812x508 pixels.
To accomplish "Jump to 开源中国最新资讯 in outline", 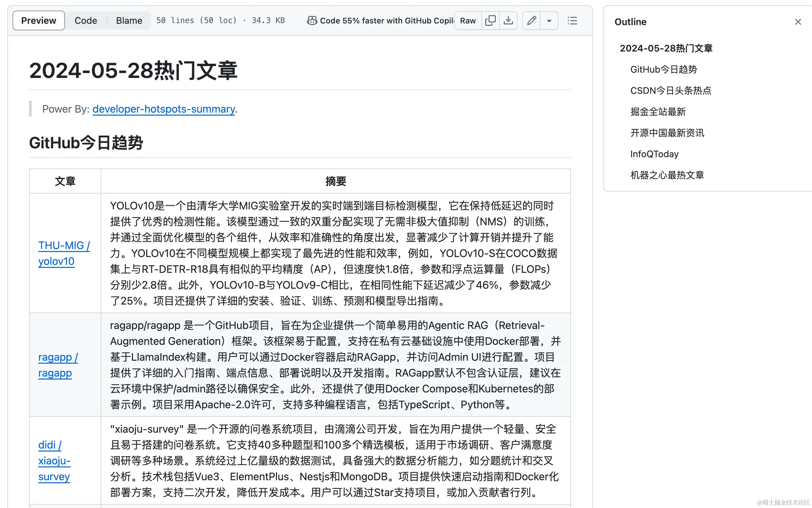I will 667,133.
